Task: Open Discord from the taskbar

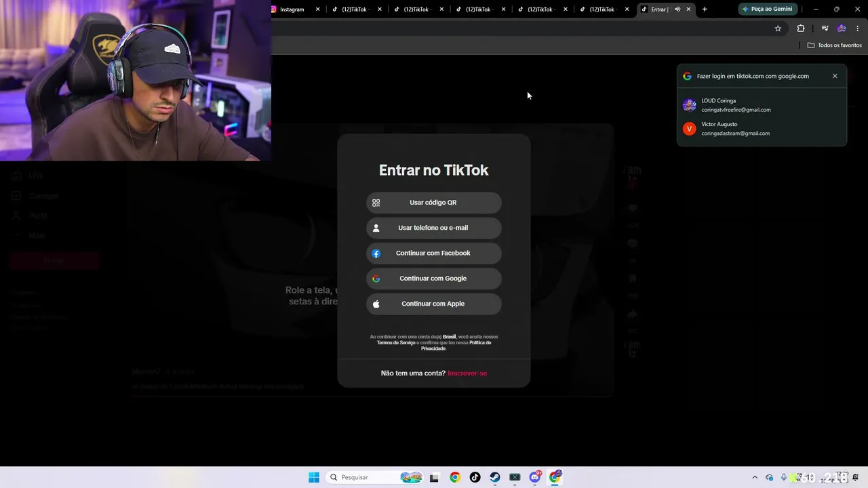Action: pos(535,477)
